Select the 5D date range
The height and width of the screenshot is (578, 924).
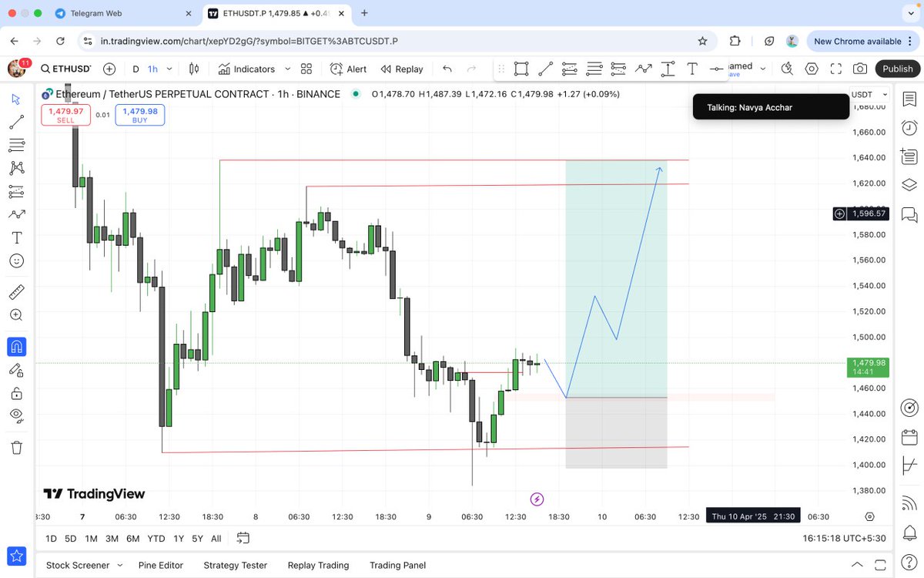70,539
